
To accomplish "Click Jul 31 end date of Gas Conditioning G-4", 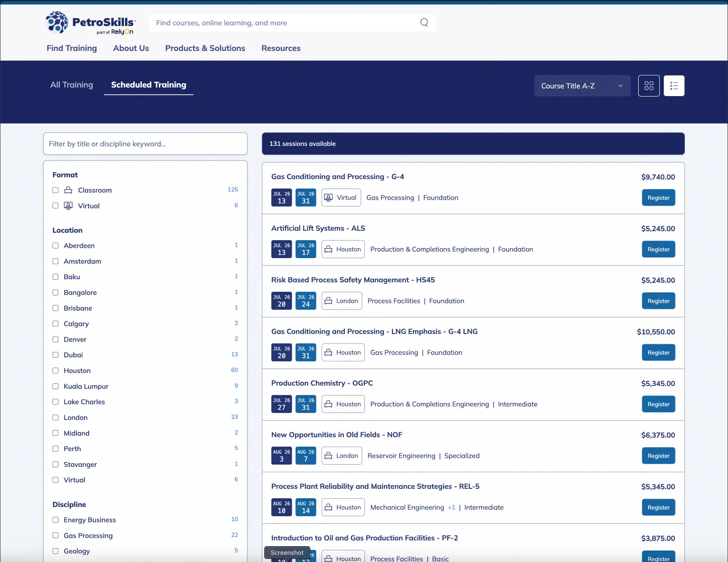I will [x=306, y=198].
